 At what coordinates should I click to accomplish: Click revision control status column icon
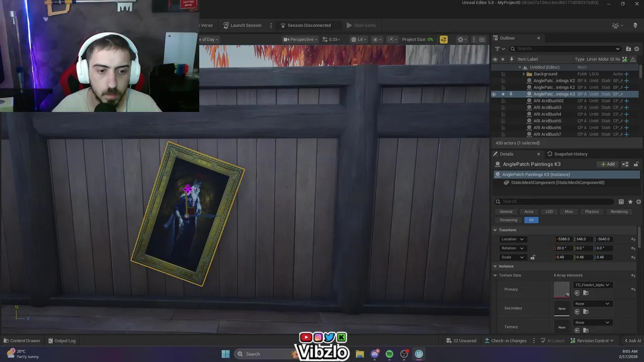625,59
